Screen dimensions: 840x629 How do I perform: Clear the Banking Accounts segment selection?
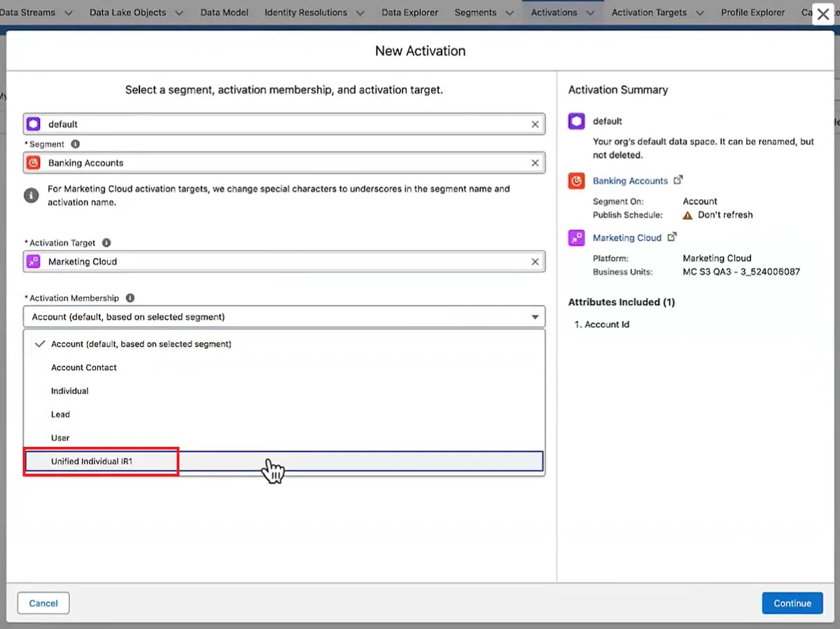(535, 163)
